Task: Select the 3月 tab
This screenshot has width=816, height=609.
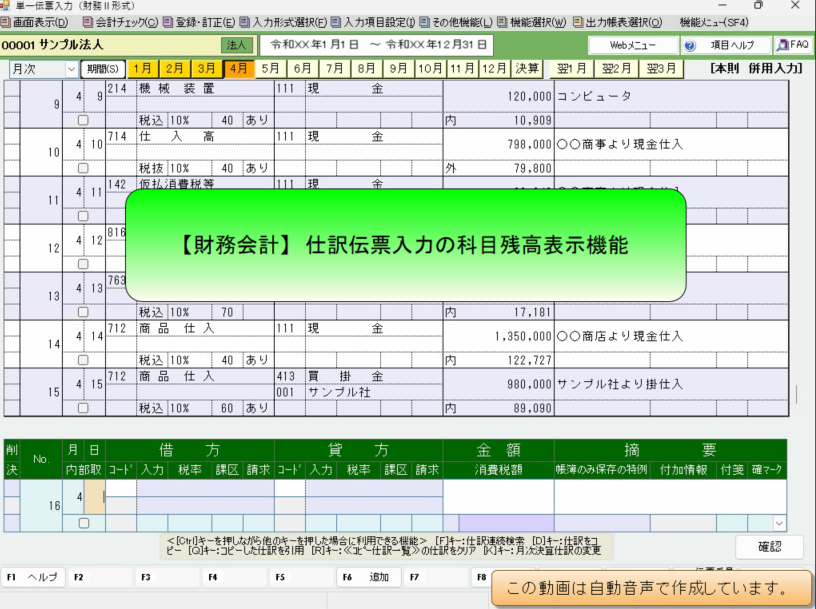Action: (x=207, y=69)
